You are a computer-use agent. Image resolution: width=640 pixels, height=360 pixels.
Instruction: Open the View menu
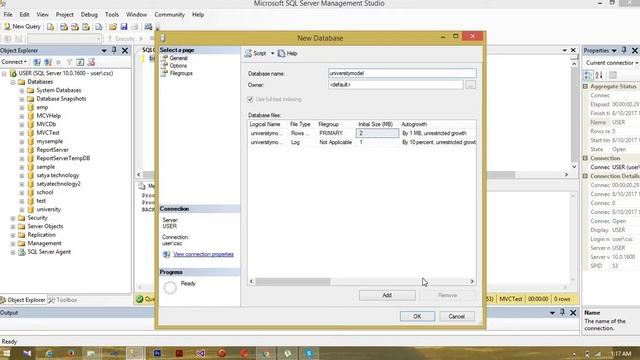click(x=42, y=15)
